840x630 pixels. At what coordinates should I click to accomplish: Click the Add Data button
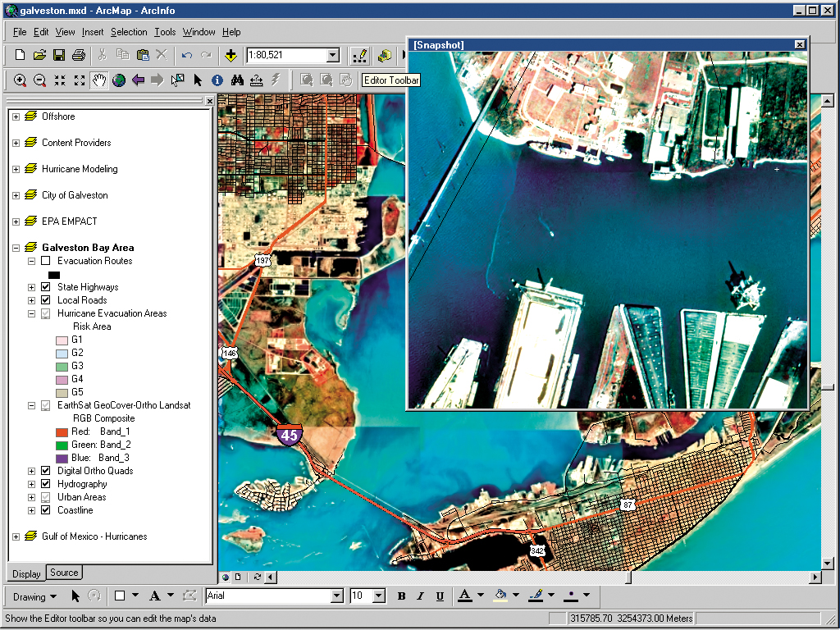[231, 55]
